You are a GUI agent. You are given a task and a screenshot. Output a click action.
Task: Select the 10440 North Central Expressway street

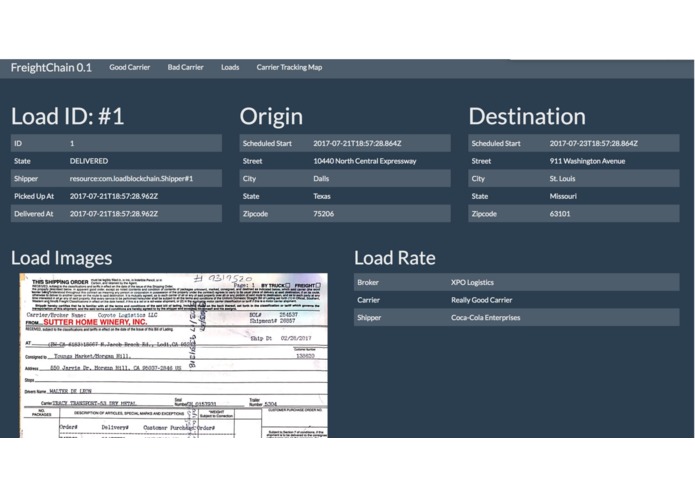click(x=365, y=161)
